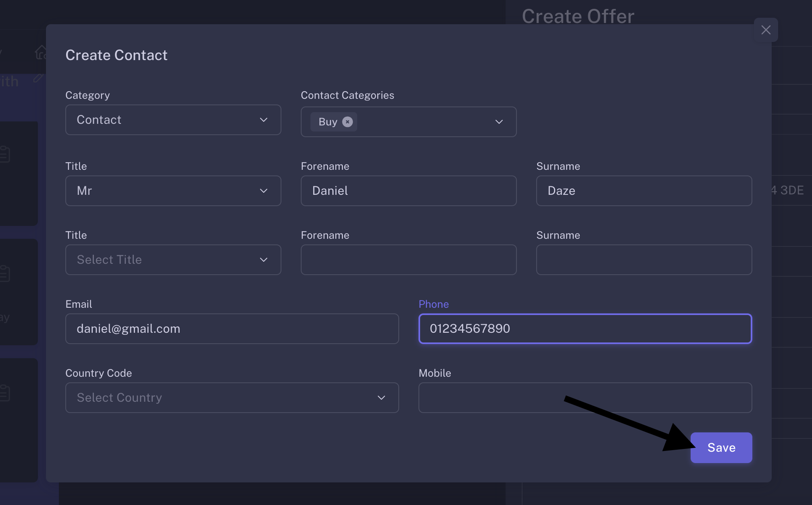Click the Phone number field
Viewport: 812px width, 505px height.
(x=585, y=329)
